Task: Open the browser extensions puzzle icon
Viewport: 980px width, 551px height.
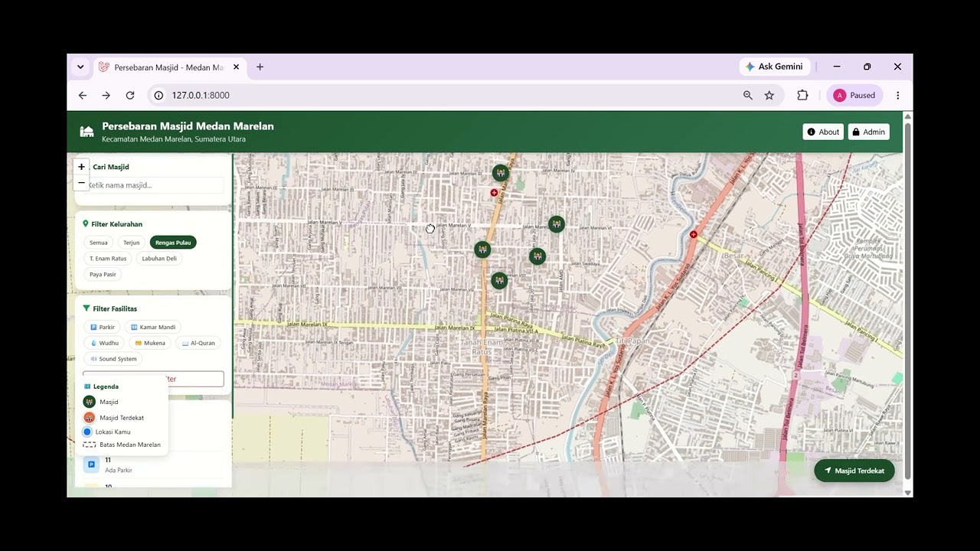Action: [x=802, y=96]
